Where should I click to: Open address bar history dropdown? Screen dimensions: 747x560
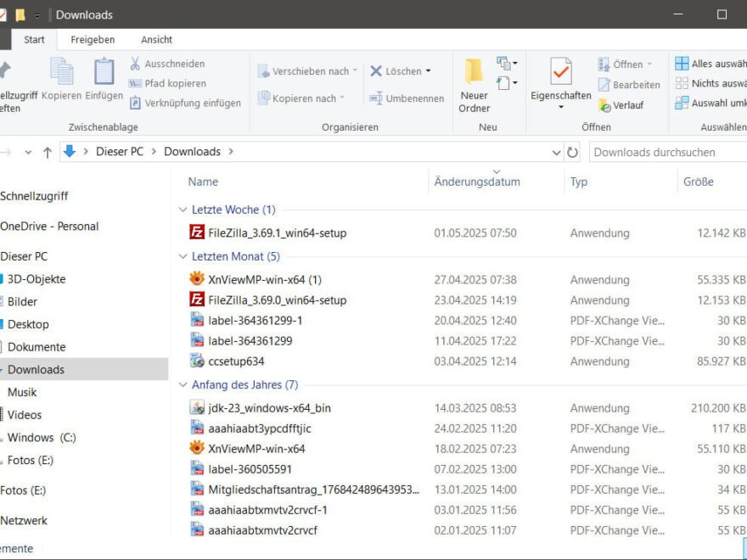556,153
